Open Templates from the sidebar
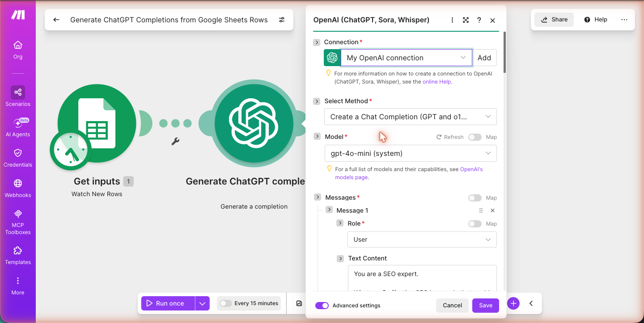The height and width of the screenshot is (323, 644). tap(18, 256)
